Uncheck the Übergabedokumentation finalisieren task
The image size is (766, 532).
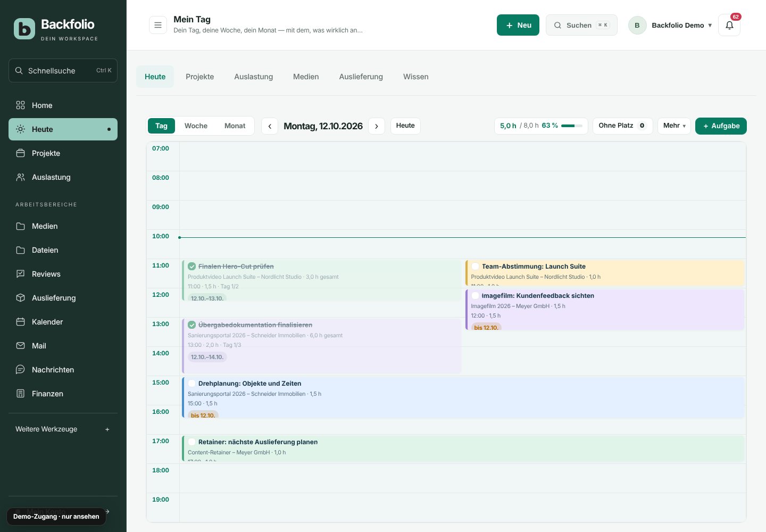(192, 325)
